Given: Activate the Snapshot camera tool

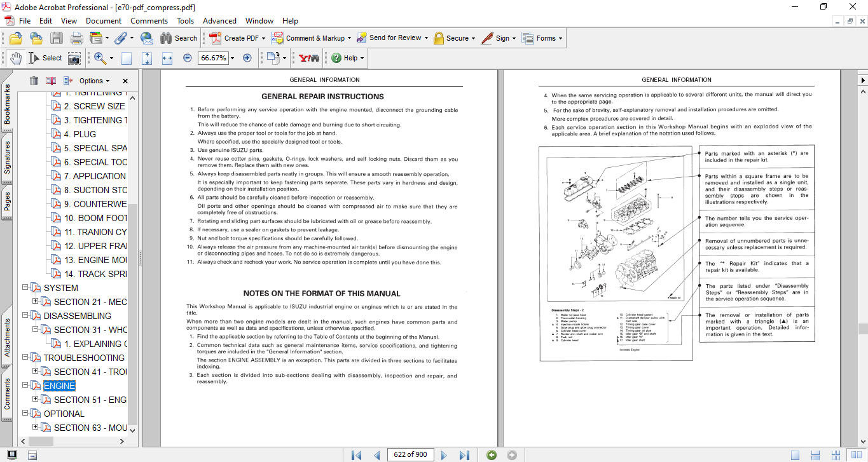Looking at the screenshot, I should pyautogui.click(x=74, y=58).
